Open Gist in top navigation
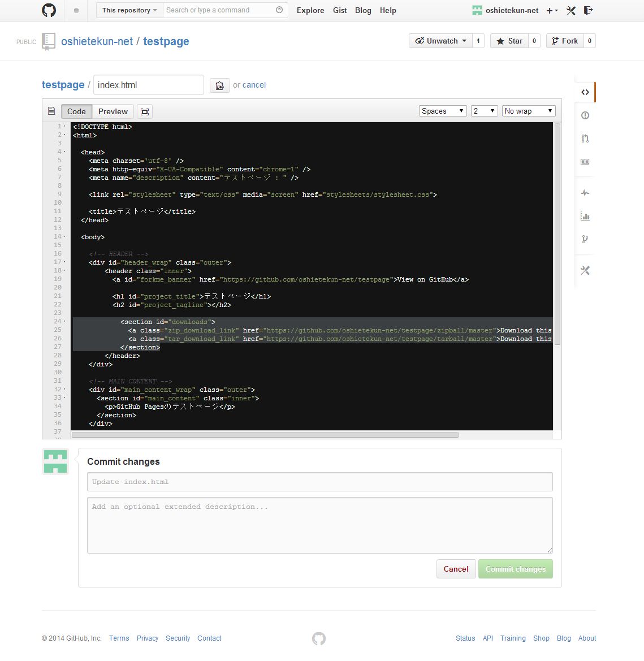 pos(340,11)
